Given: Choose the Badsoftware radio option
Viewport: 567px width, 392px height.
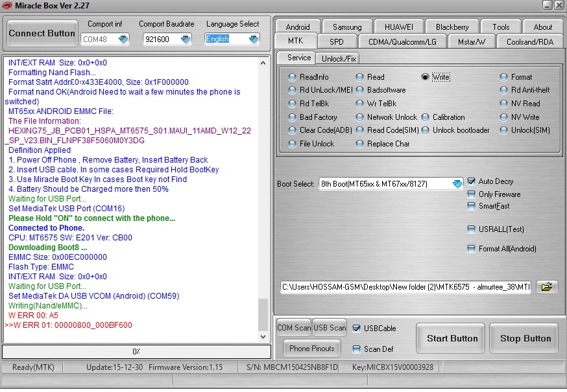Looking at the screenshot, I should (359, 90).
